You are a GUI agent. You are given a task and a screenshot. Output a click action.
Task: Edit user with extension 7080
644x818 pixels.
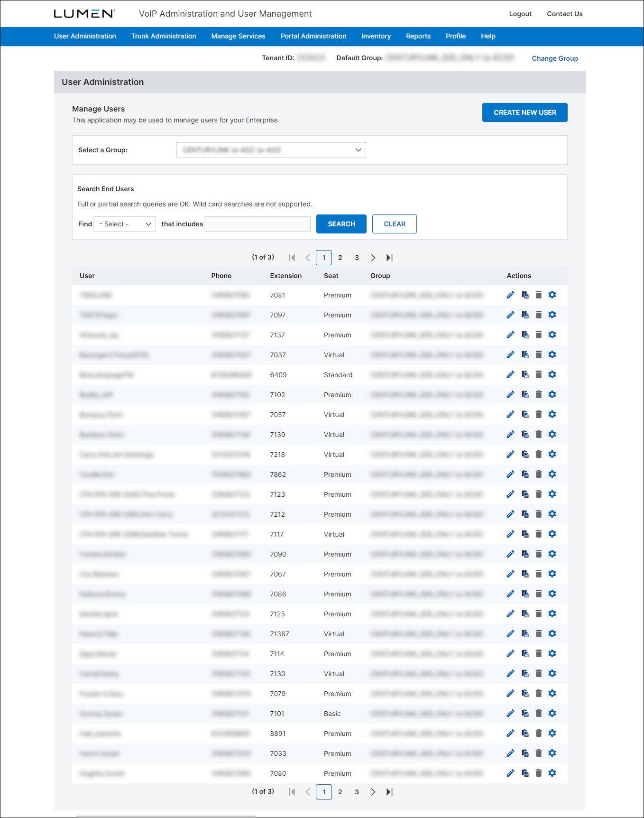point(510,773)
